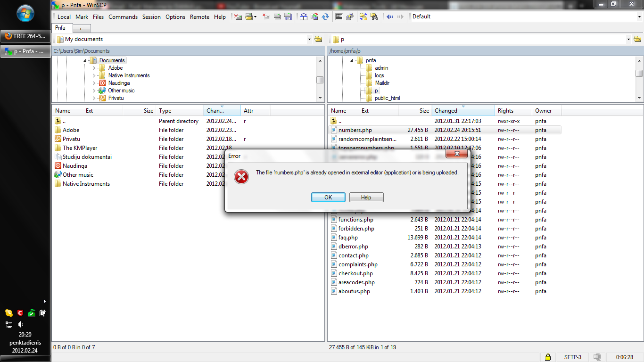Select faq.php in remote file list
This screenshot has height=362, width=644.
[x=348, y=238]
